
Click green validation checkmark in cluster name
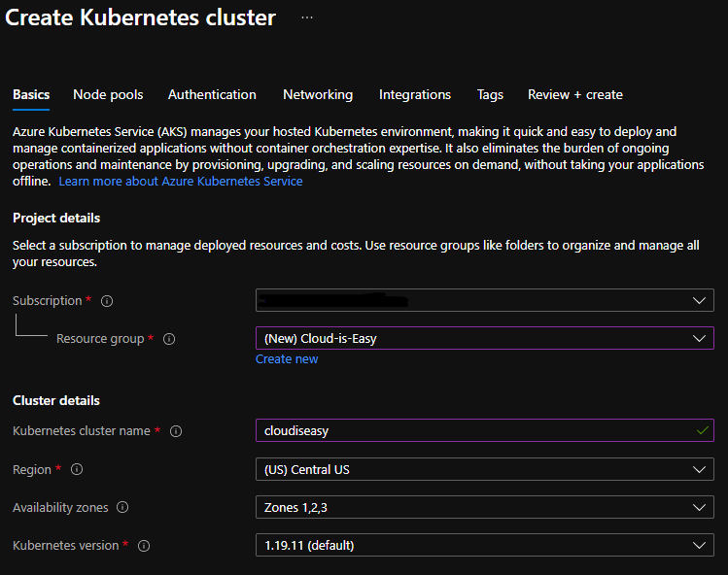703,430
